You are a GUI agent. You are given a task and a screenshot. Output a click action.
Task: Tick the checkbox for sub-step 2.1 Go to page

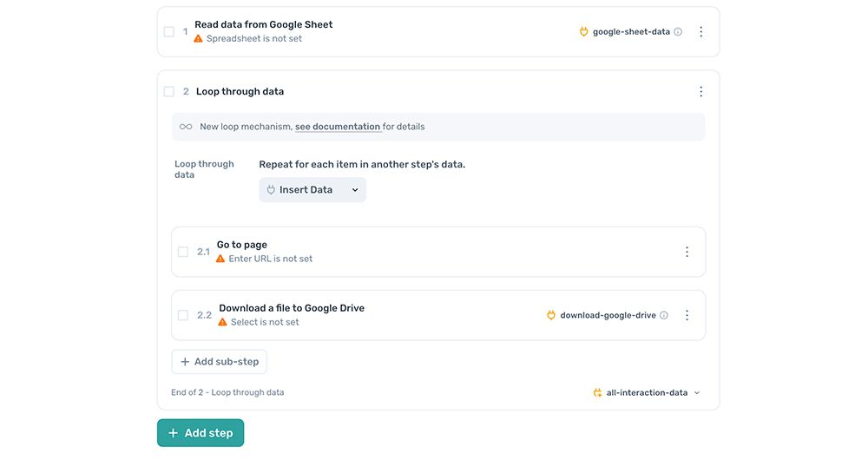click(183, 252)
